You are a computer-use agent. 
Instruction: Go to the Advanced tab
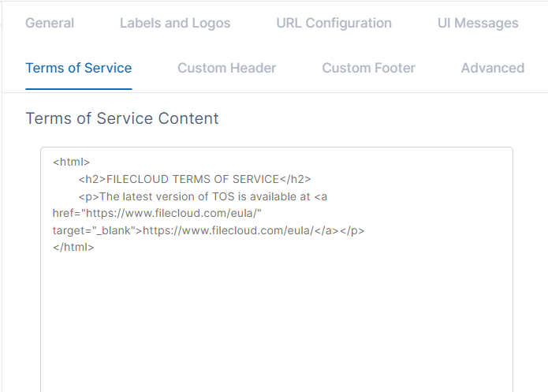pos(492,68)
